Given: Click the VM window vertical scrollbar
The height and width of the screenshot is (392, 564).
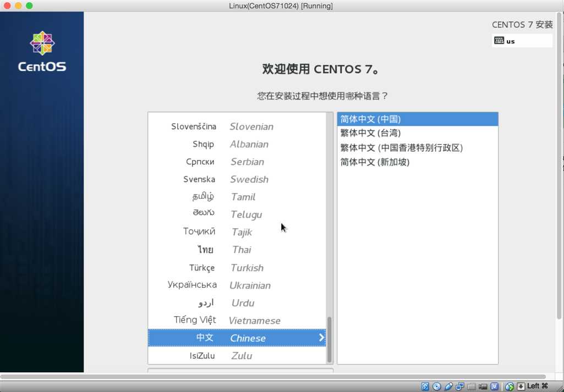Looking at the screenshot, I should pos(558,165).
